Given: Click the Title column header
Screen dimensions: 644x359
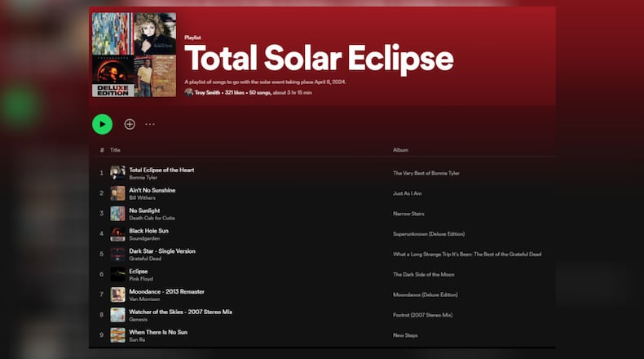Looking at the screenshot, I should pos(115,150).
